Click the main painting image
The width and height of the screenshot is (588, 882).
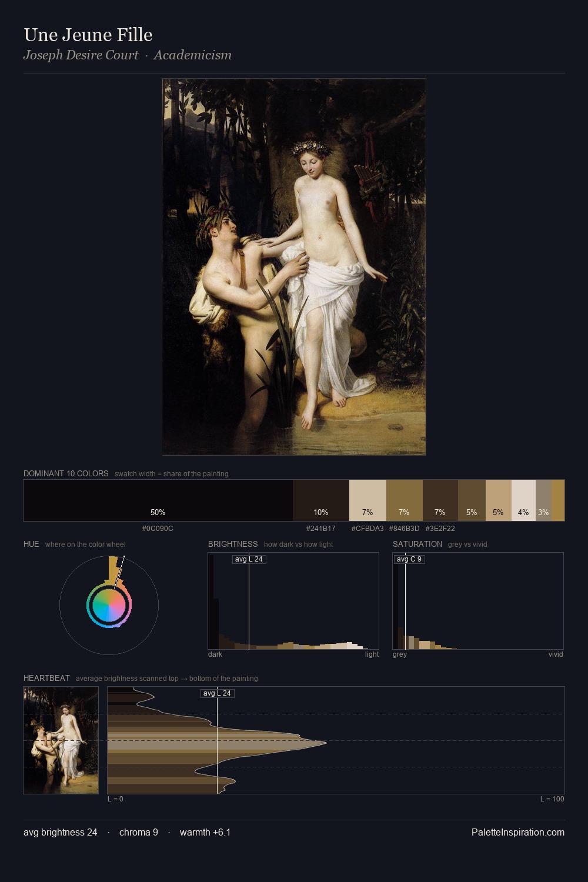pyautogui.click(x=294, y=267)
